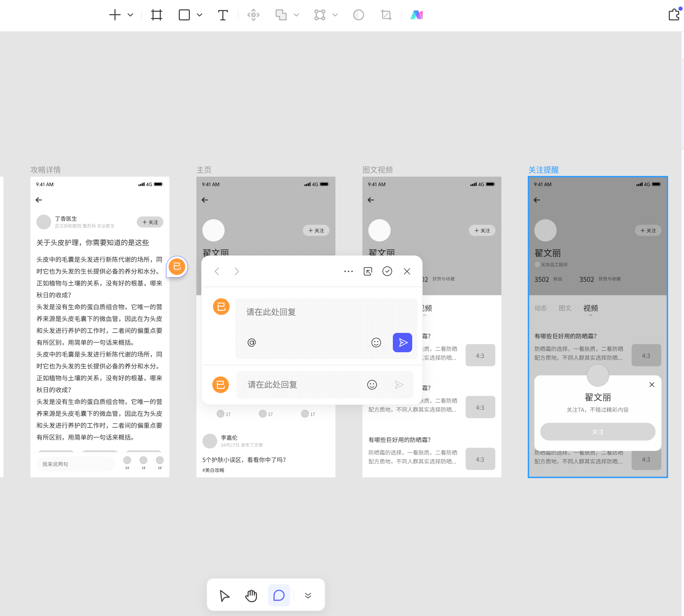Click 5个护肤小误区 post title
The width and height of the screenshot is (684, 616).
tap(244, 460)
